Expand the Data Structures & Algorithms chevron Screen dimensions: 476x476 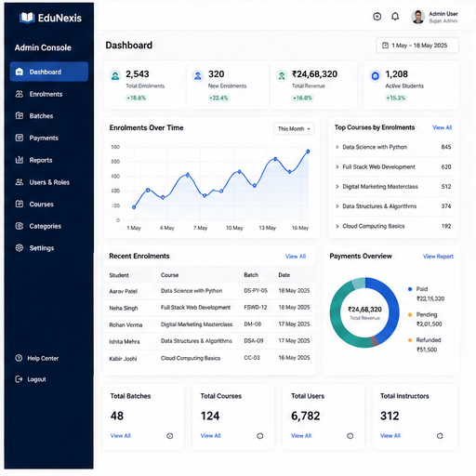337,206
